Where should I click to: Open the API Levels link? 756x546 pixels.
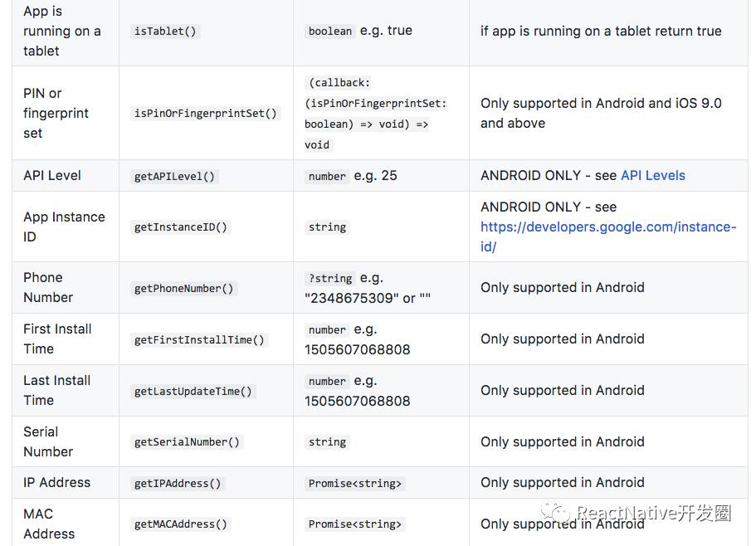pos(652,176)
